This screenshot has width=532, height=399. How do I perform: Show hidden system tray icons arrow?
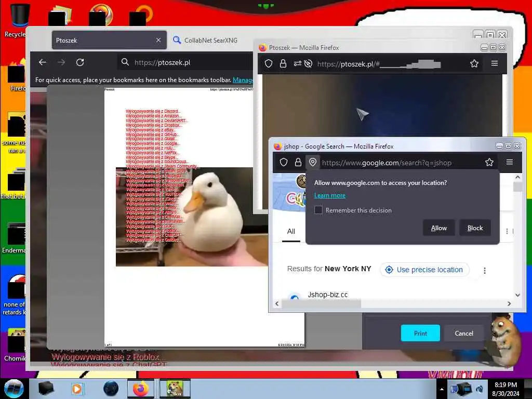442,389
